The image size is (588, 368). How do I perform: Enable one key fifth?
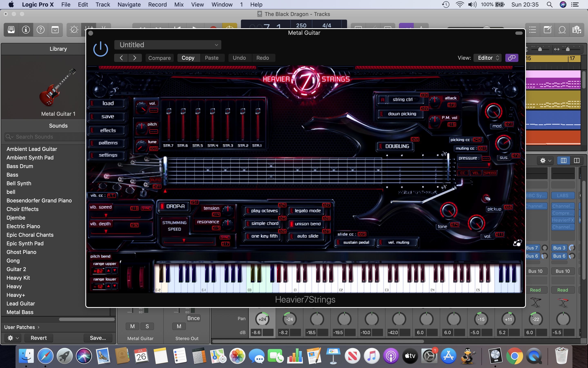coord(262,236)
